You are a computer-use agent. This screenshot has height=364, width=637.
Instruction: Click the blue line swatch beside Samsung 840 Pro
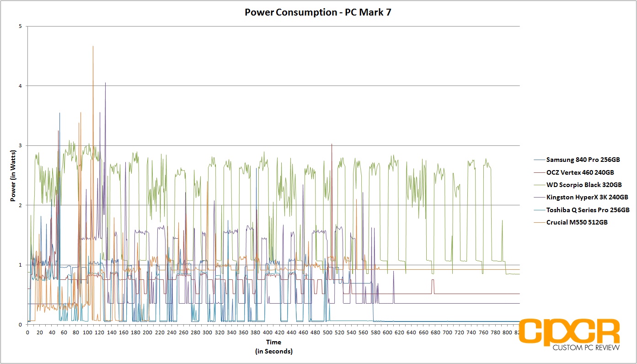coord(539,160)
